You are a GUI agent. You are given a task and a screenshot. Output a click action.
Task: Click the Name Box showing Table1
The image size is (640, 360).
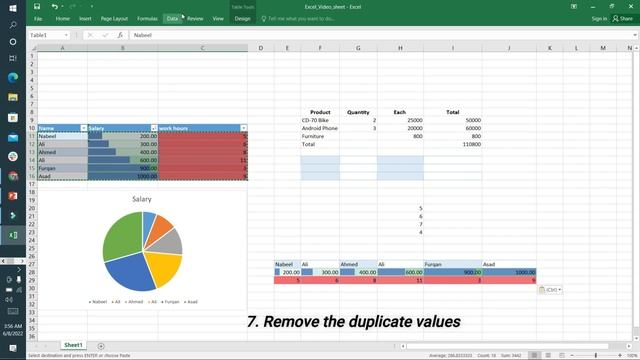click(x=46, y=35)
